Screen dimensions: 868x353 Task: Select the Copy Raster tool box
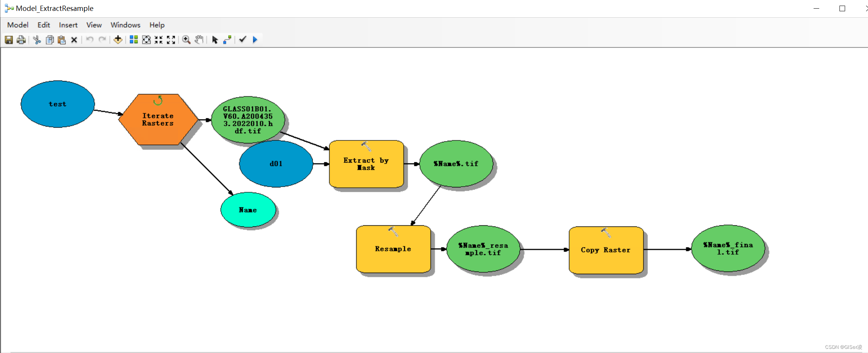coord(606,250)
